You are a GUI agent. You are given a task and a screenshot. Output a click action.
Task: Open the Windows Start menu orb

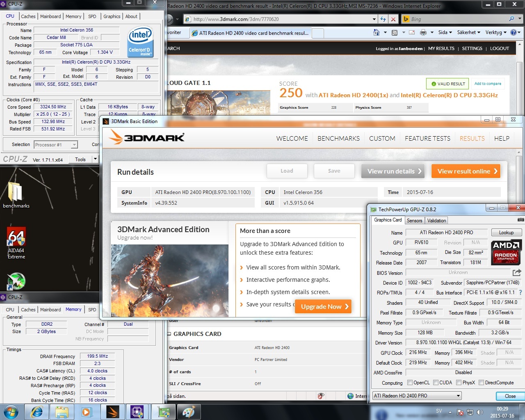pos(11,411)
